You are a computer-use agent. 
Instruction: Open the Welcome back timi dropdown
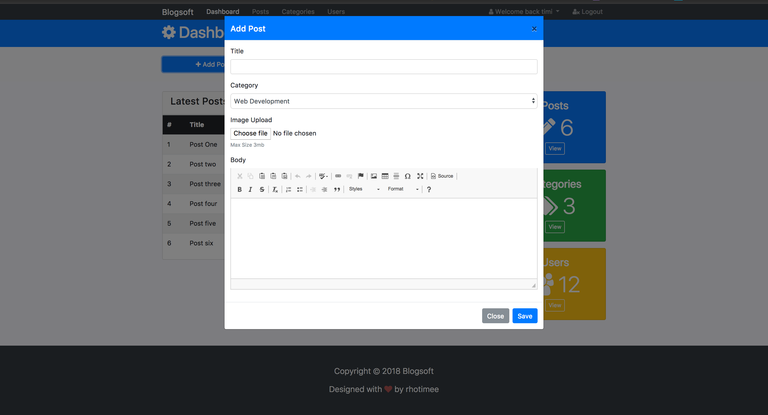pyautogui.click(x=524, y=12)
